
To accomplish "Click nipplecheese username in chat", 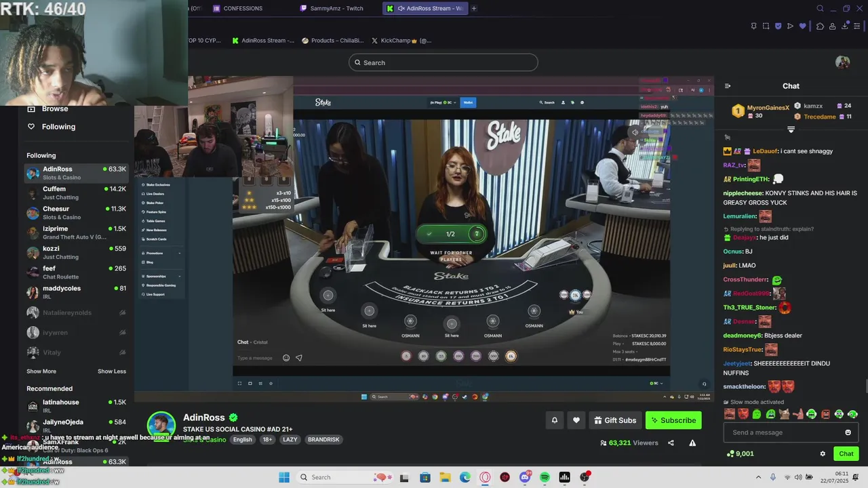I will pyautogui.click(x=743, y=193).
